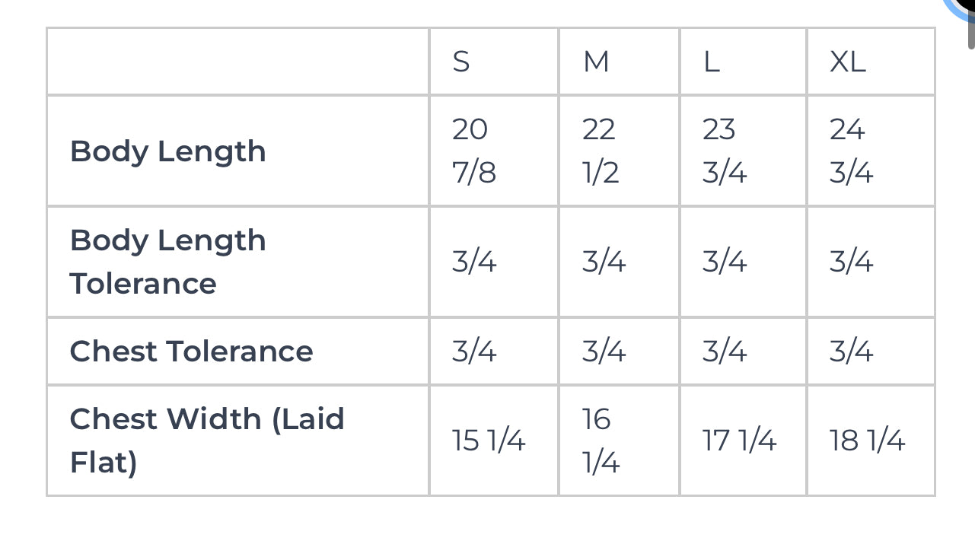Viewport: 975px width, 560px height.
Task: Click the 20 7/8 body length cell
Action: tap(473, 151)
